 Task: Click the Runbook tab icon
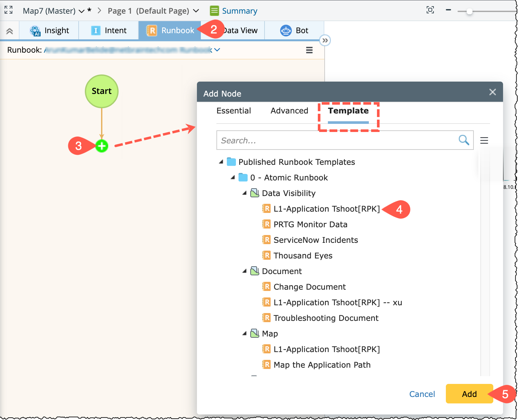point(151,31)
